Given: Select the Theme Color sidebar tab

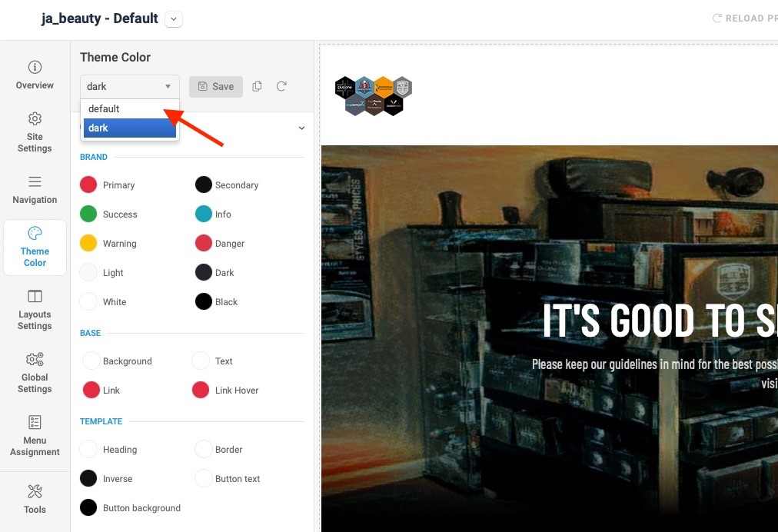Looking at the screenshot, I should pyautogui.click(x=35, y=247).
